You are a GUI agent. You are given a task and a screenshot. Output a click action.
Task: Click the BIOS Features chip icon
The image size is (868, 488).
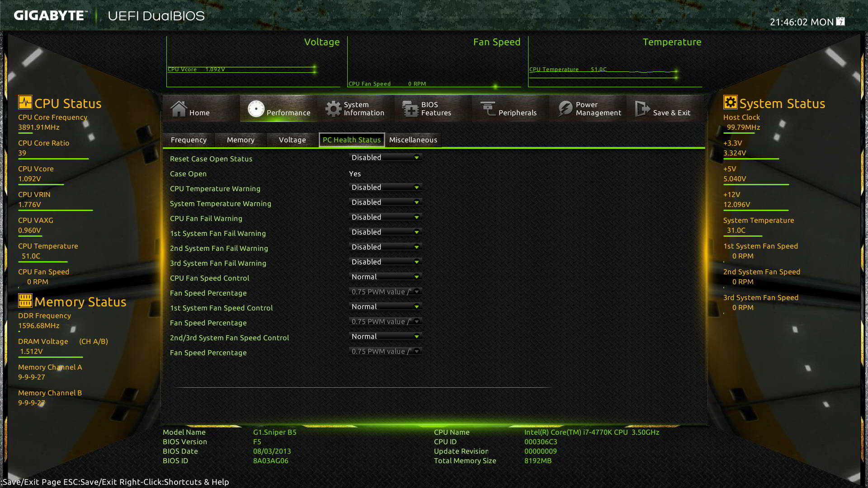coord(410,108)
